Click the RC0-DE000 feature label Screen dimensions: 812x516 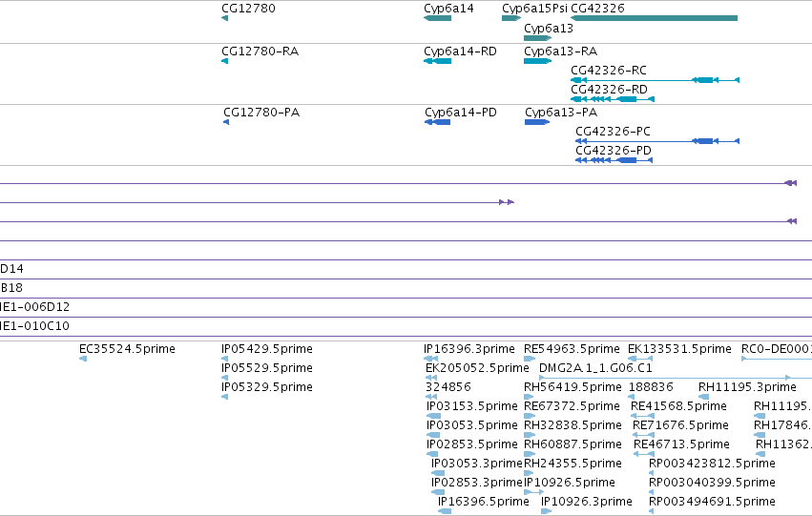[x=777, y=349]
